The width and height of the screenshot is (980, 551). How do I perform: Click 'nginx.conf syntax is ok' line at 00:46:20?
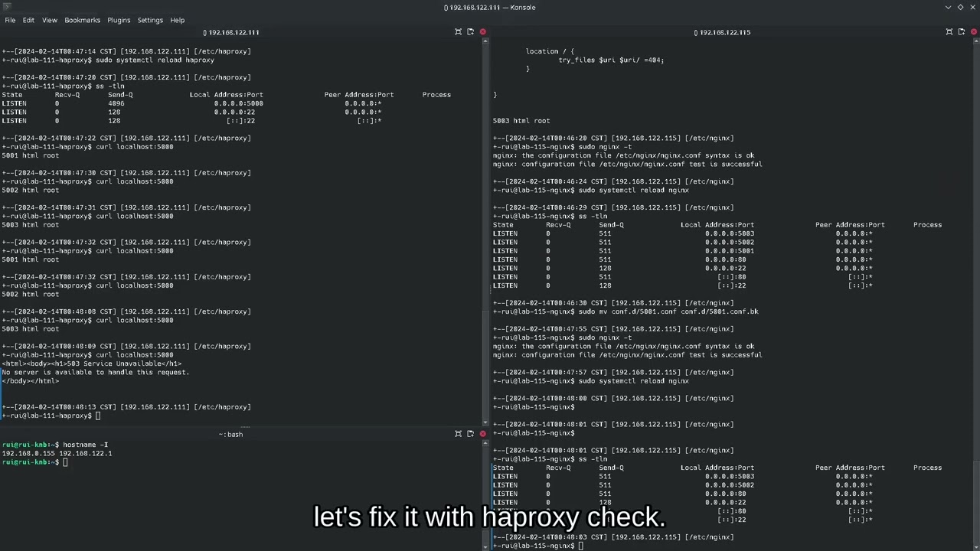click(623, 155)
